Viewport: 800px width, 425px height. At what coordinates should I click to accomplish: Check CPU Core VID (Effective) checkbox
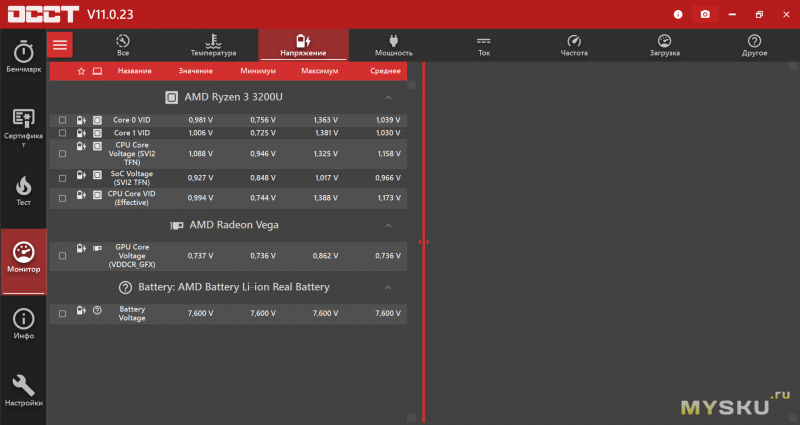click(x=62, y=198)
